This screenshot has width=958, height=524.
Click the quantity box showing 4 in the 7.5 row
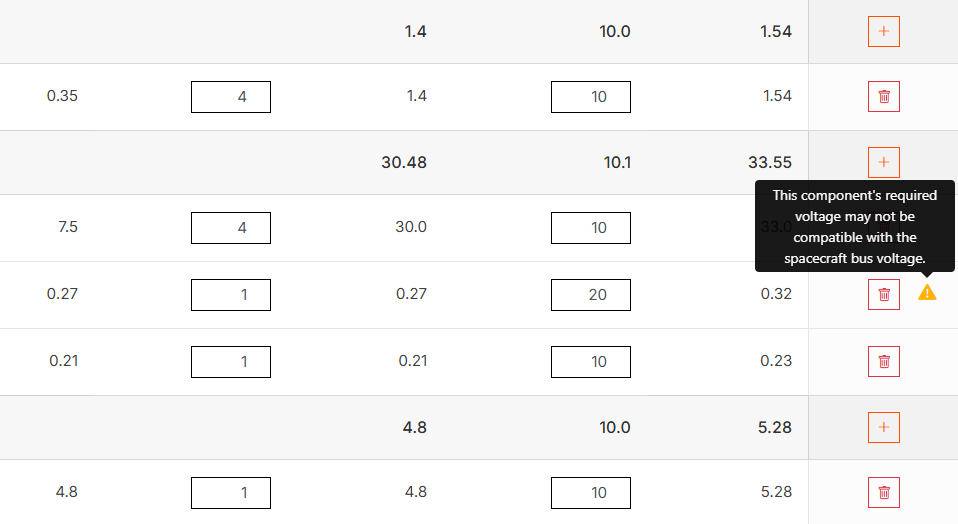point(231,228)
